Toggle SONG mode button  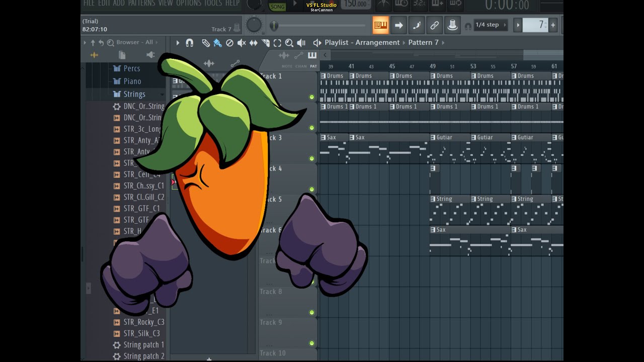click(277, 7)
